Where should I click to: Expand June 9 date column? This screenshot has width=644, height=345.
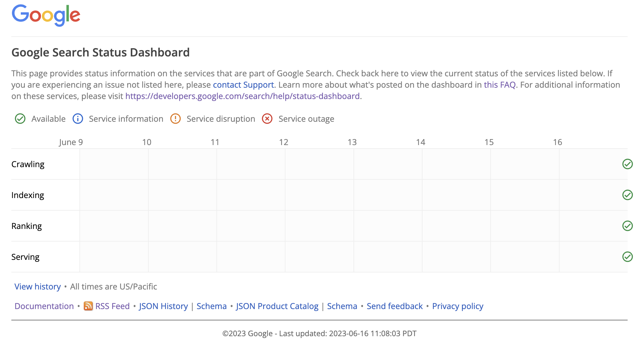pyautogui.click(x=70, y=141)
